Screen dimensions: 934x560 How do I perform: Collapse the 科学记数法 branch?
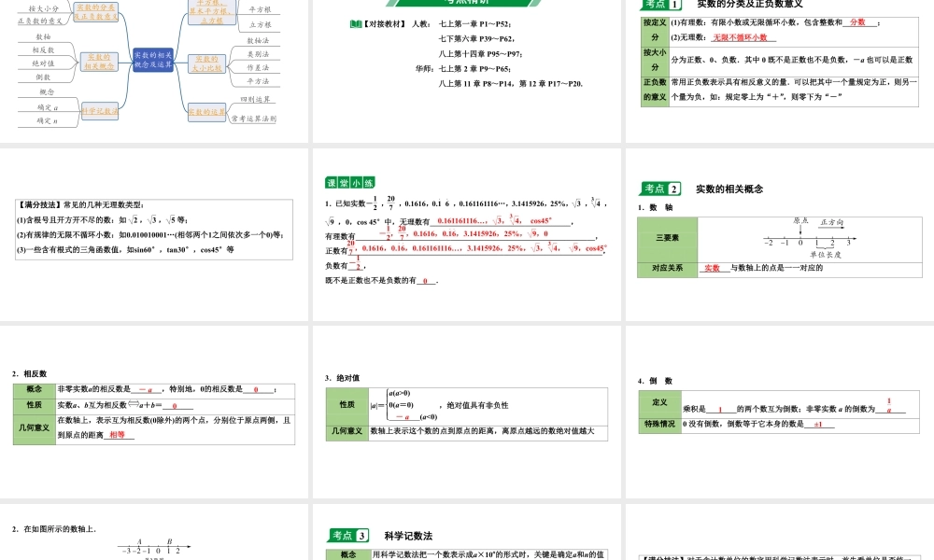click(101, 109)
